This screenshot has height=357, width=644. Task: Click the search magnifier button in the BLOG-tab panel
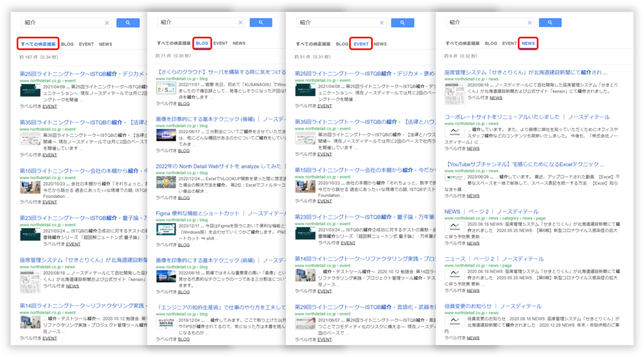point(261,23)
